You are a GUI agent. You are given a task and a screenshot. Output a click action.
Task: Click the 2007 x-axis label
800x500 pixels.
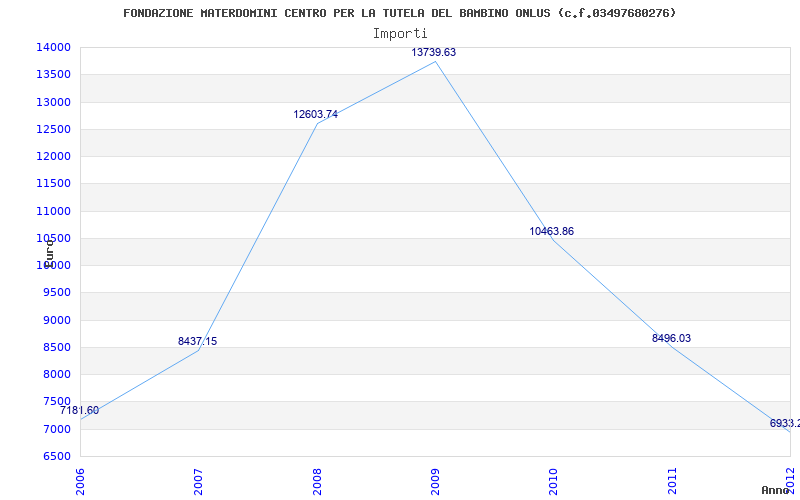(198, 482)
